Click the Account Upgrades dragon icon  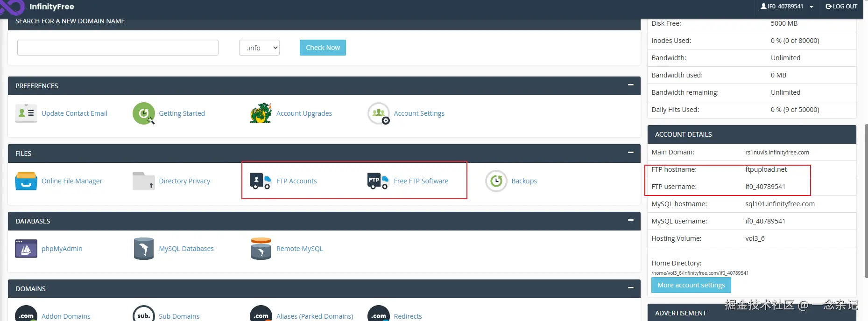pos(261,113)
